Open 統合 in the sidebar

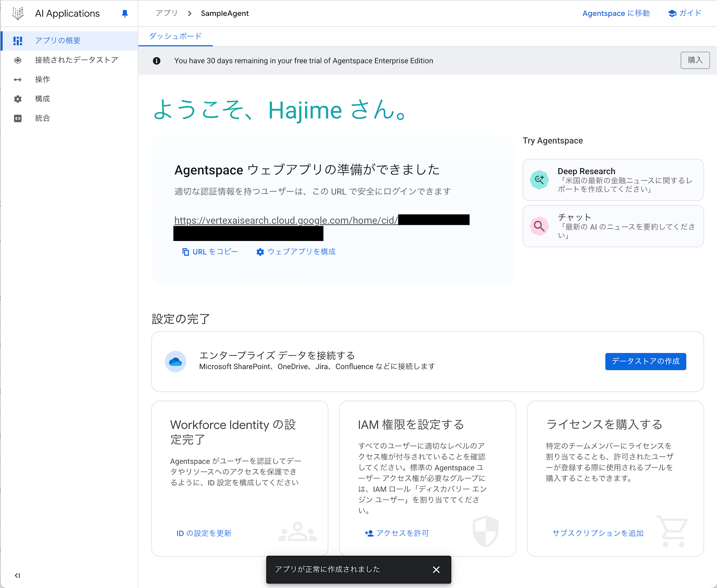(x=70, y=118)
